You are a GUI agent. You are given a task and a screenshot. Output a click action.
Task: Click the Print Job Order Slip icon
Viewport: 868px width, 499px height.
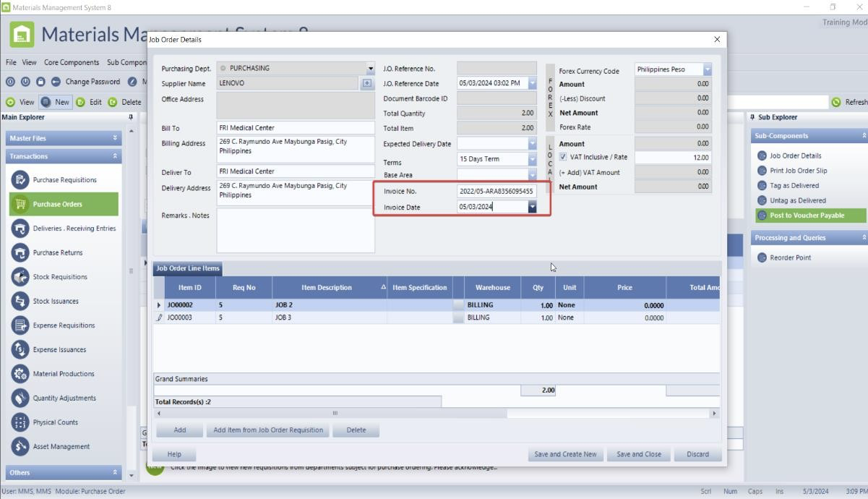(x=762, y=171)
